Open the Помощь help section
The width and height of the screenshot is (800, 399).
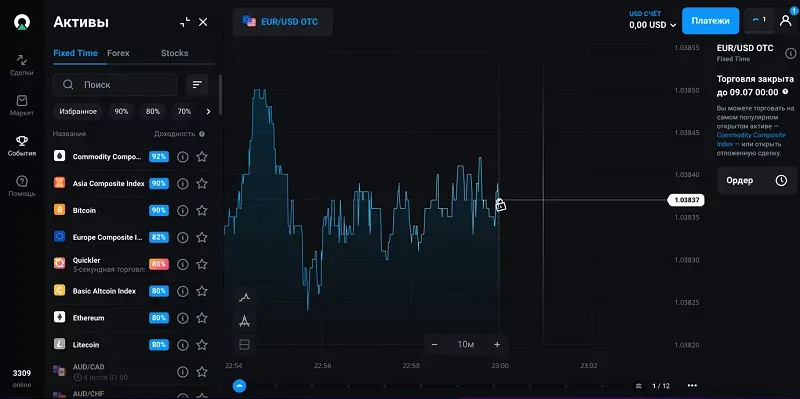22,186
